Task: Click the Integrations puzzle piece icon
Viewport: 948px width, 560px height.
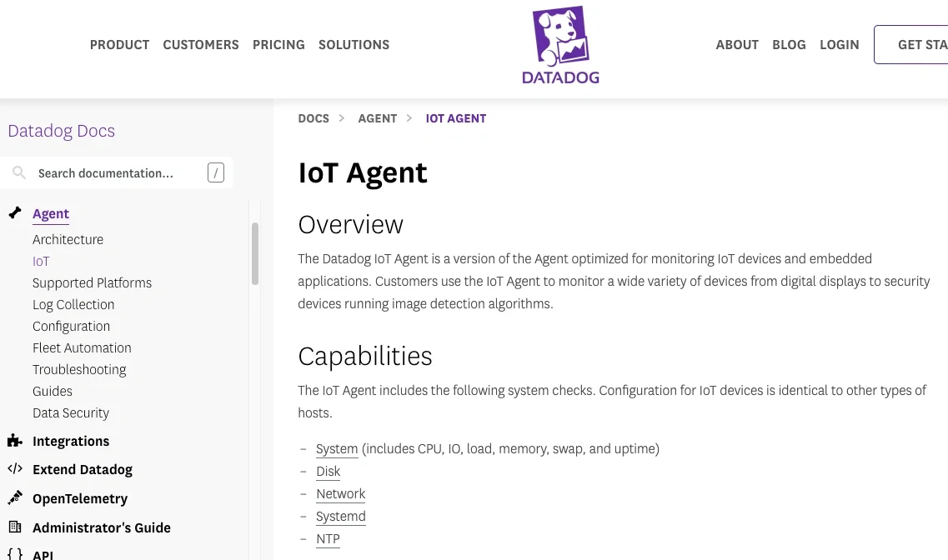Action: pos(14,440)
